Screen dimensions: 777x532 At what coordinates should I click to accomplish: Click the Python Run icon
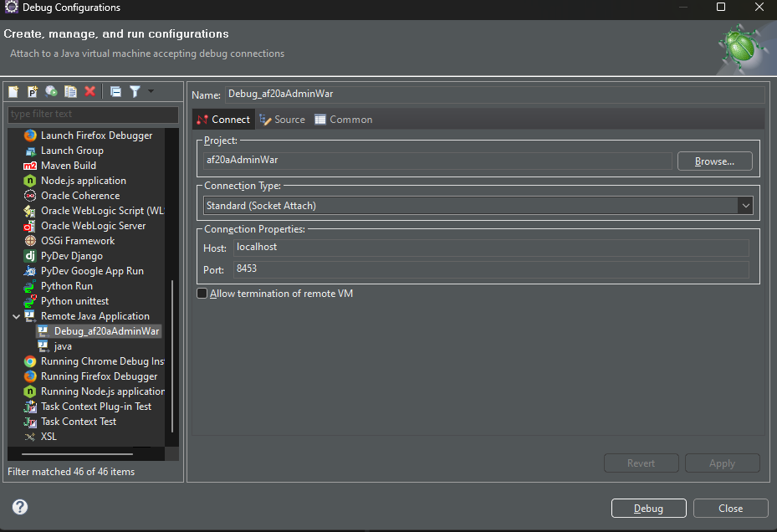(30, 286)
